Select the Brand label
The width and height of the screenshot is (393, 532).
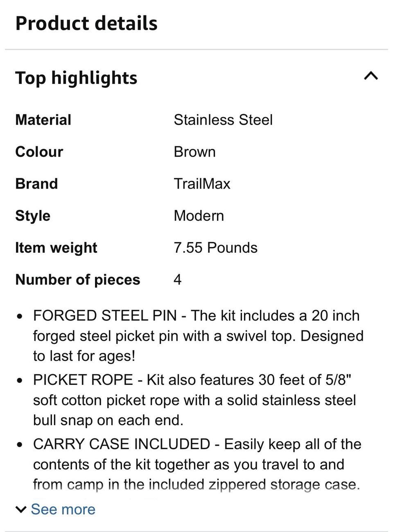pyautogui.click(x=36, y=184)
